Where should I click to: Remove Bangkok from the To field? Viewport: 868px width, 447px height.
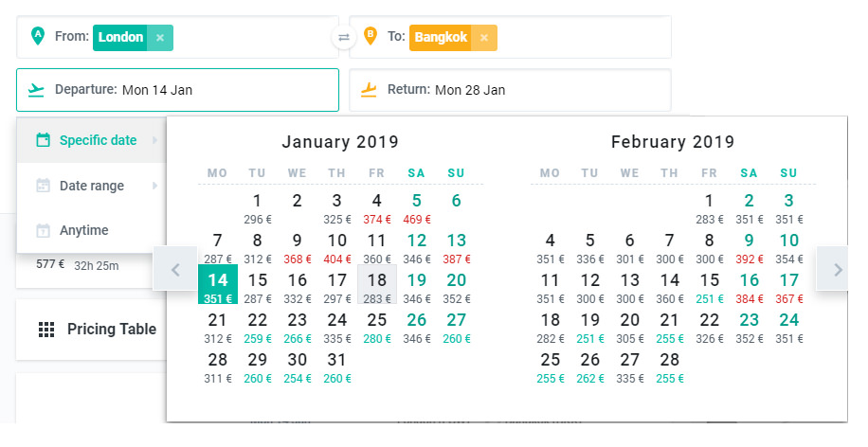click(x=484, y=38)
